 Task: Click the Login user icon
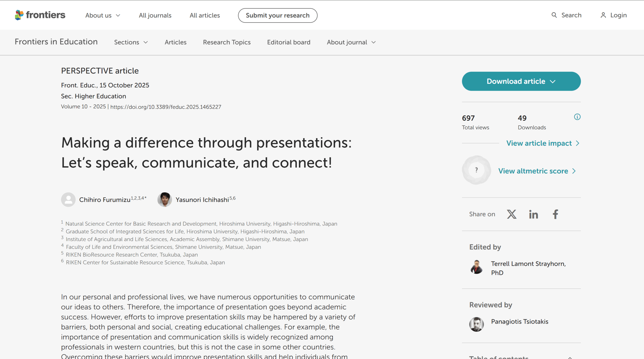(603, 15)
